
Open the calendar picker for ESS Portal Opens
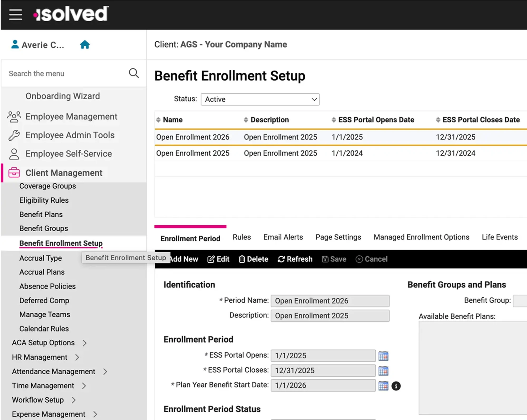pos(383,356)
